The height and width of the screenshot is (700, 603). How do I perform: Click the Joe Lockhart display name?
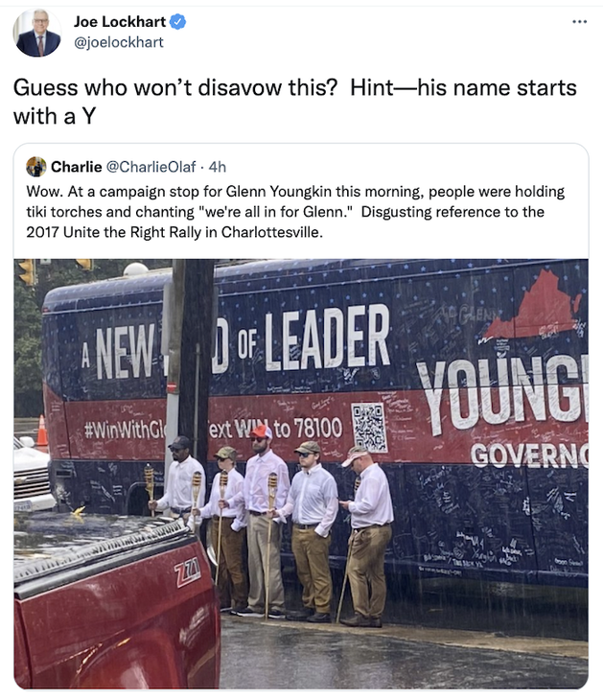tap(120, 21)
